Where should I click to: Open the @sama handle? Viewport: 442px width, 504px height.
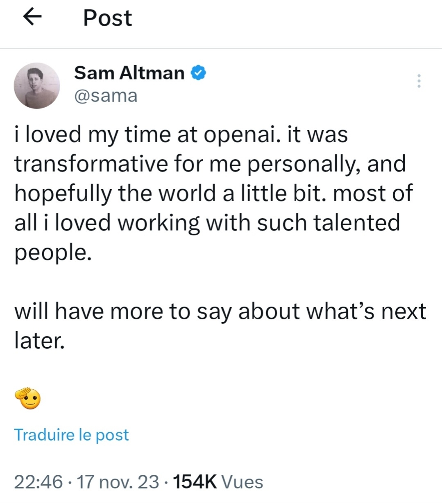[x=106, y=95]
